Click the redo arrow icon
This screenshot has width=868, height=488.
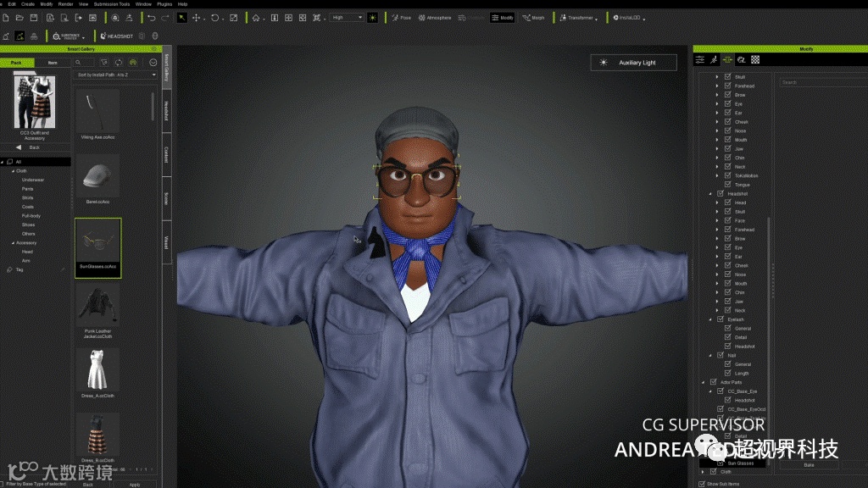(165, 18)
